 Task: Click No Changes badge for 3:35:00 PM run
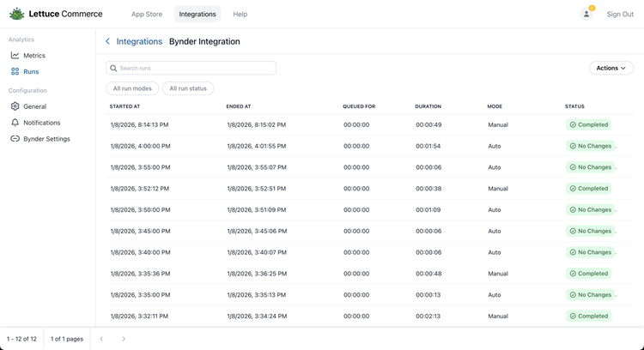click(x=590, y=295)
